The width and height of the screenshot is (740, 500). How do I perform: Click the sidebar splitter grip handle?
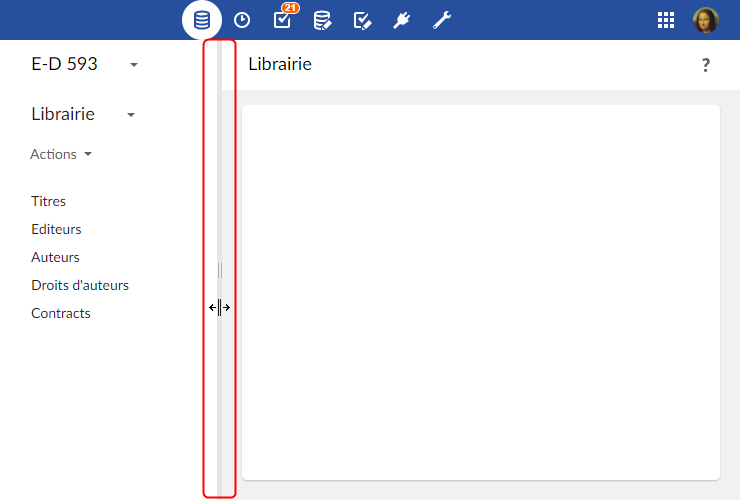tap(219, 270)
